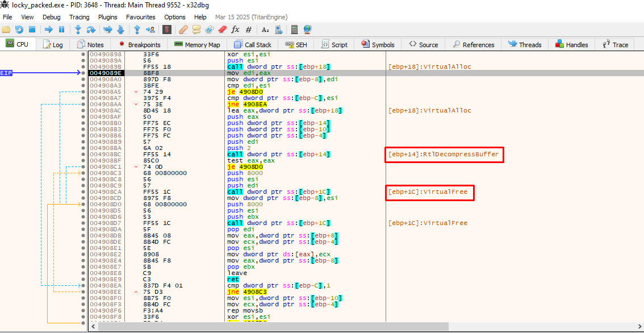
Task: Switch to the Handles tab
Action: point(572,45)
